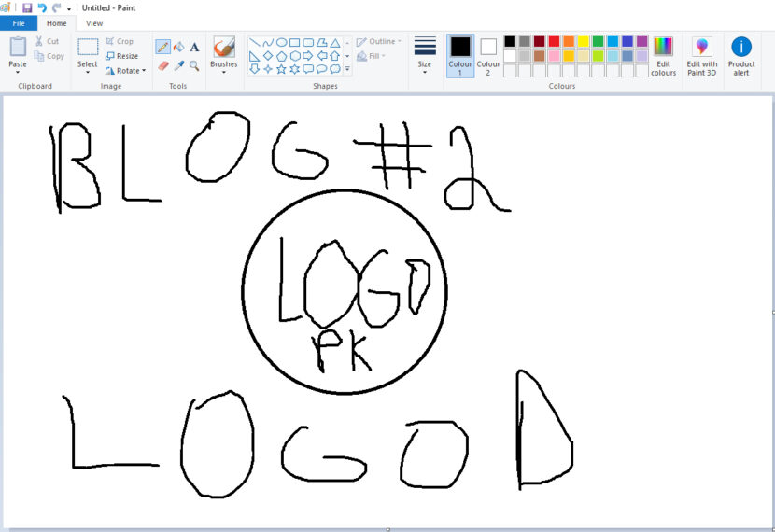Viewport: 775px width, 532px height.
Task: Click the Undo arrow in title bar
Action: [42, 7]
